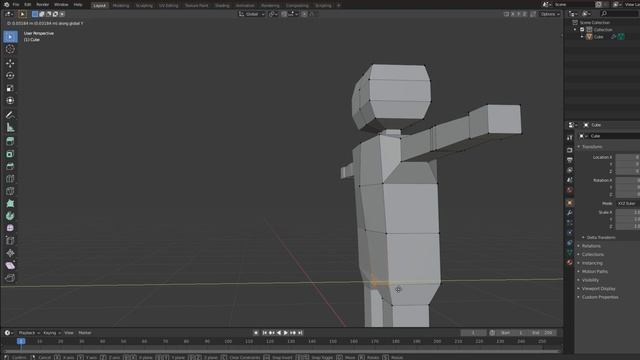Click the Blender logo menu

click(6, 5)
